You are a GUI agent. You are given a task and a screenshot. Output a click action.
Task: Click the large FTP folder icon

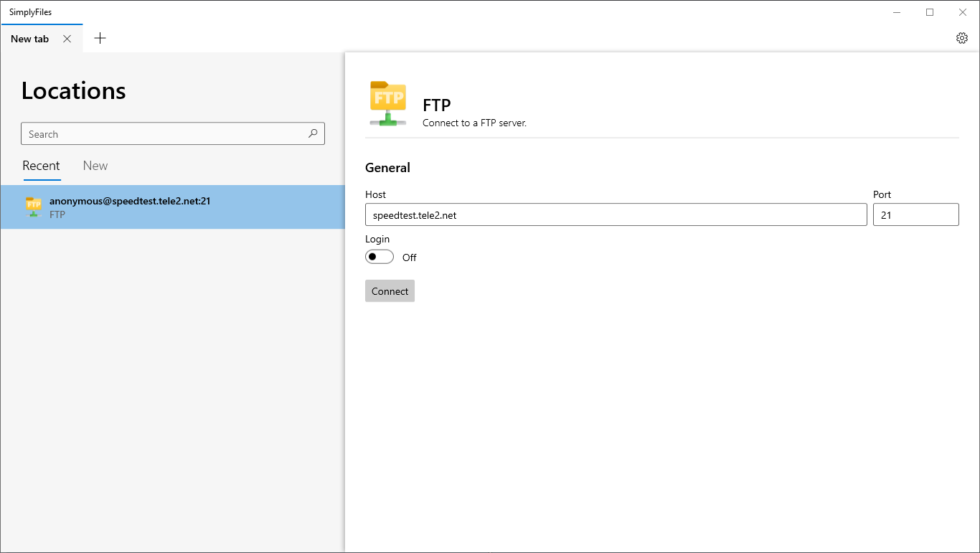tap(388, 103)
